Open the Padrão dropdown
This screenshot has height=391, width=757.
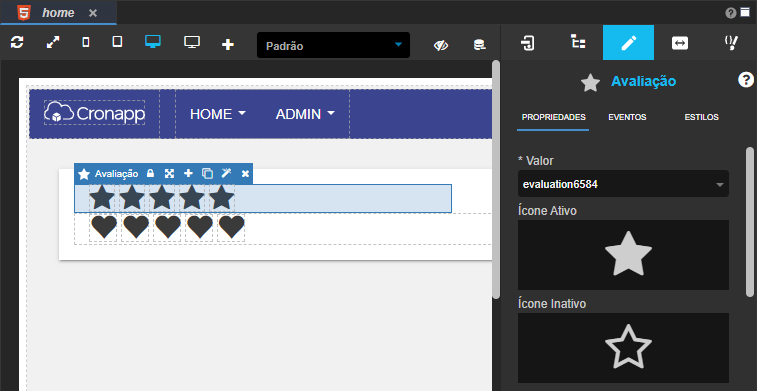pyautogui.click(x=334, y=45)
